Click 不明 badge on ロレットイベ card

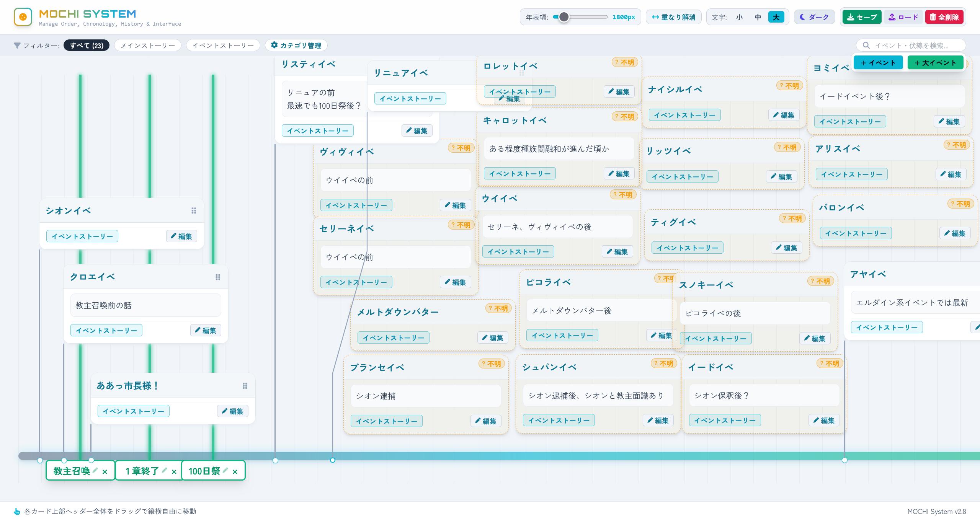click(624, 62)
